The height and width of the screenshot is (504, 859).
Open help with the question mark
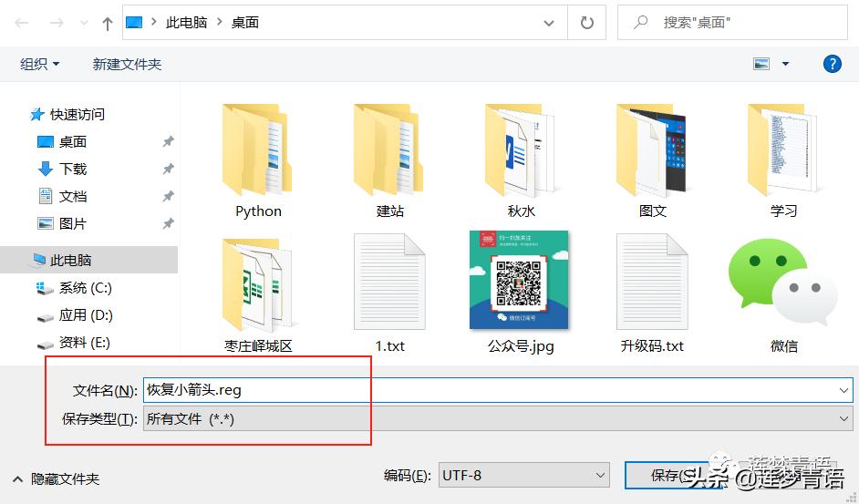[833, 64]
